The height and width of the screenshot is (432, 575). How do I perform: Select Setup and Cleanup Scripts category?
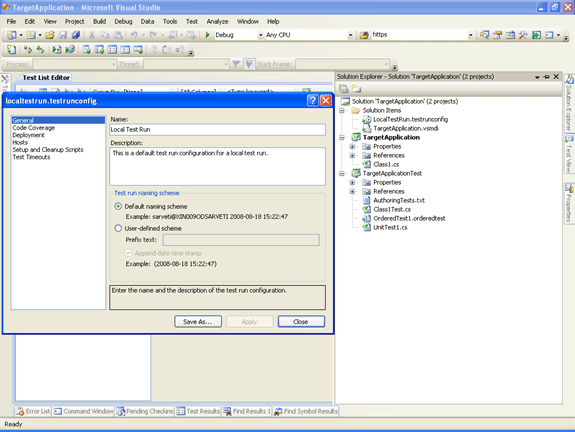[x=48, y=150]
